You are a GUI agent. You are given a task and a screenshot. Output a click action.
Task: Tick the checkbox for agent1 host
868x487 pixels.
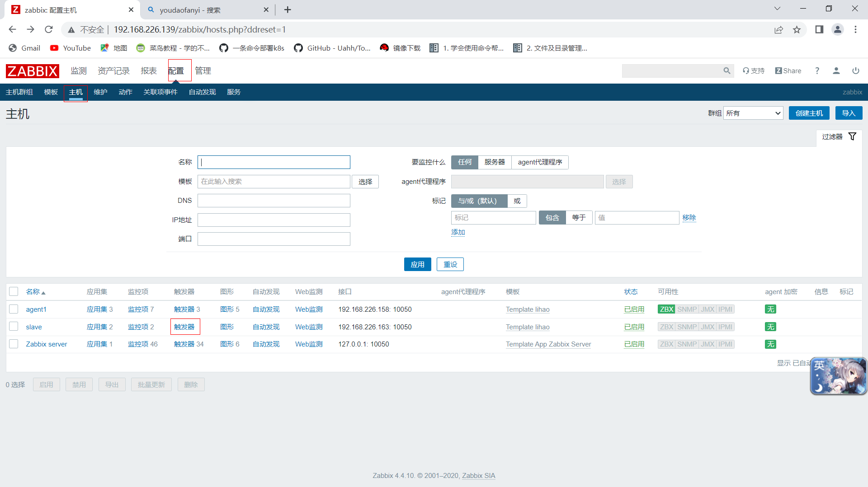(14, 309)
